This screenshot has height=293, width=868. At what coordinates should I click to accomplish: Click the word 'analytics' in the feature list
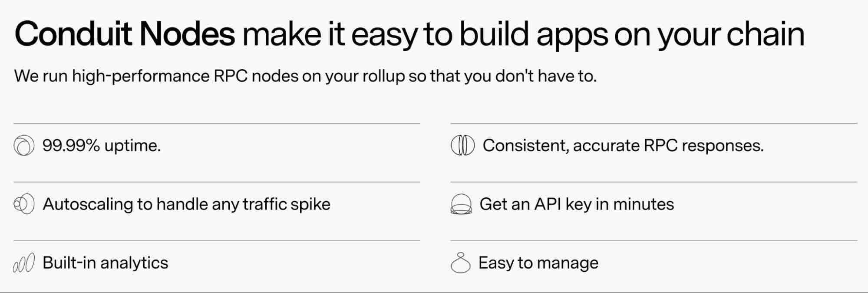click(134, 263)
